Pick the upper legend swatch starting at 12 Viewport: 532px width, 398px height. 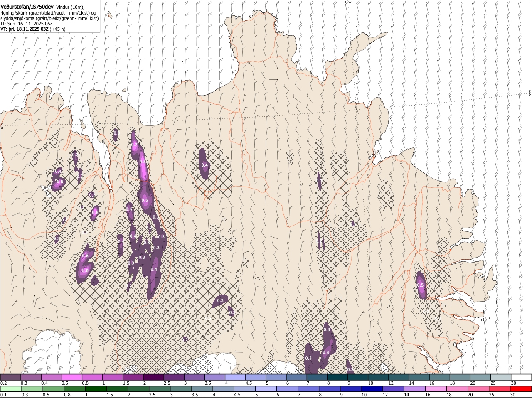tap(399, 377)
